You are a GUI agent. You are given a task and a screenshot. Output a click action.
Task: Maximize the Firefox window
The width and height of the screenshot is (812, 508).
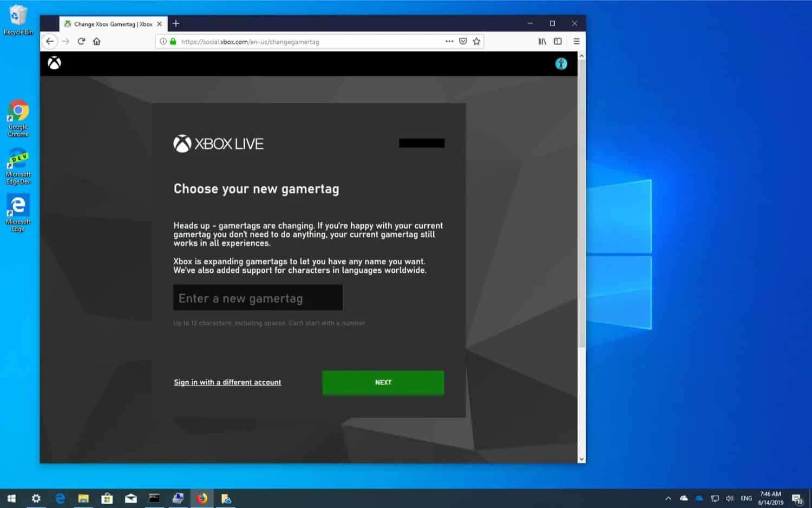552,23
